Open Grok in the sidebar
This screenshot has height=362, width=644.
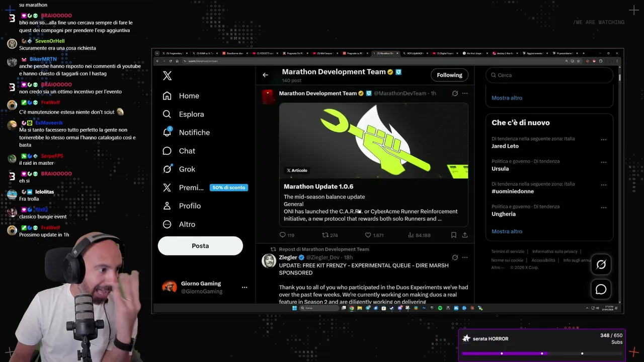tap(179, 169)
